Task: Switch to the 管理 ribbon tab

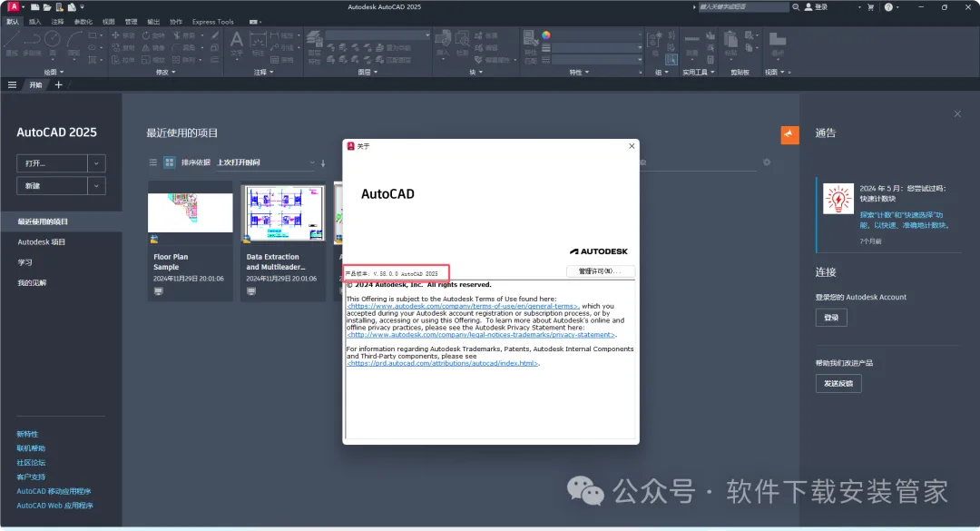Action: pyautogui.click(x=131, y=22)
